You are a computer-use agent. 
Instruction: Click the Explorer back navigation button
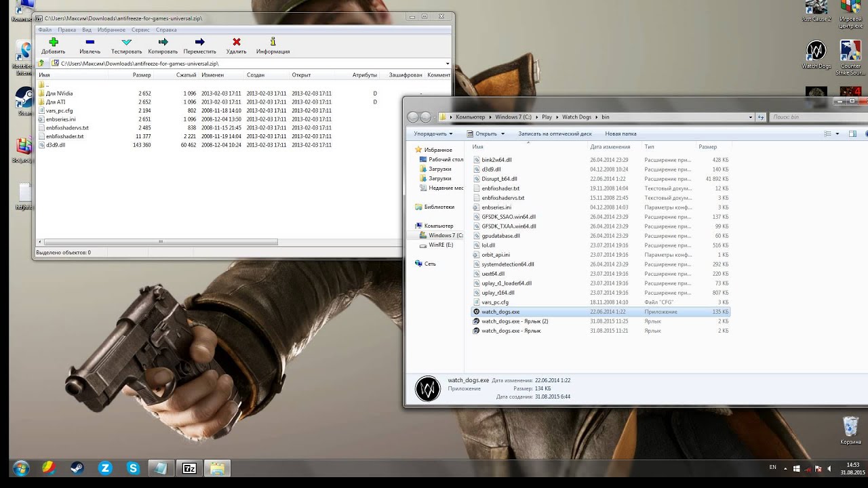click(413, 117)
